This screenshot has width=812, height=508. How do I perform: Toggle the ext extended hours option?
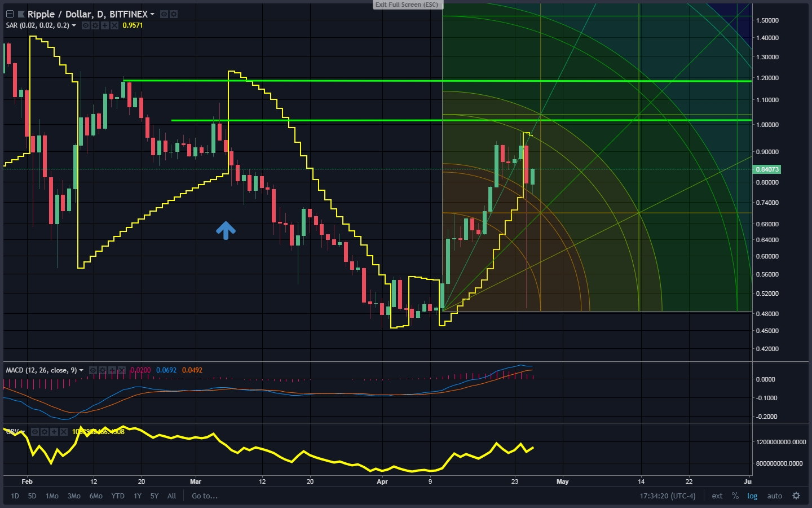pyautogui.click(x=717, y=496)
